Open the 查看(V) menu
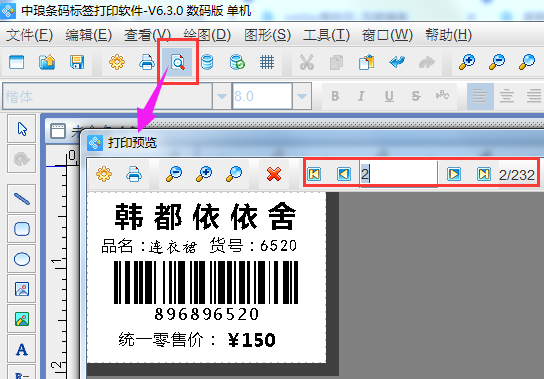 coord(147,35)
